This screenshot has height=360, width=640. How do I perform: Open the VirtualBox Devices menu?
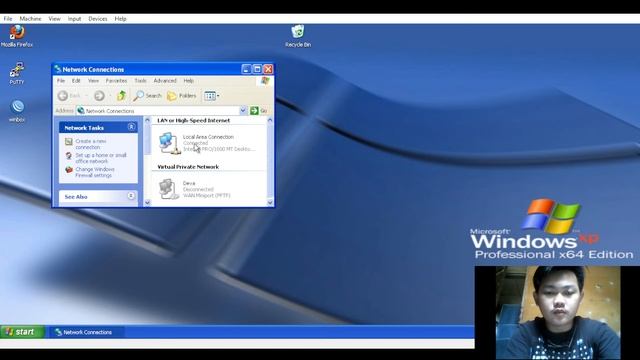click(98, 19)
